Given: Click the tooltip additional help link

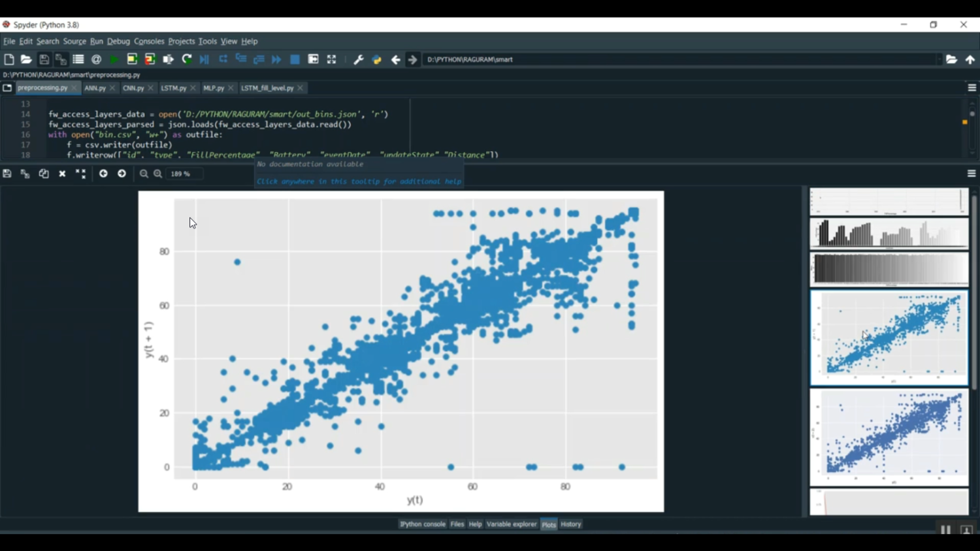Looking at the screenshot, I should (x=359, y=181).
